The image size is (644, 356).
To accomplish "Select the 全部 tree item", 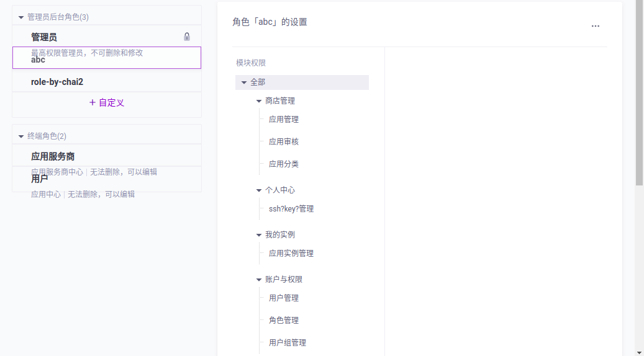I will click(302, 82).
